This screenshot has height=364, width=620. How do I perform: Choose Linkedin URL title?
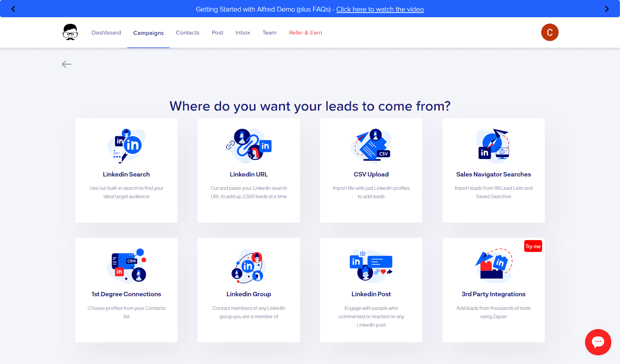pyautogui.click(x=249, y=174)
